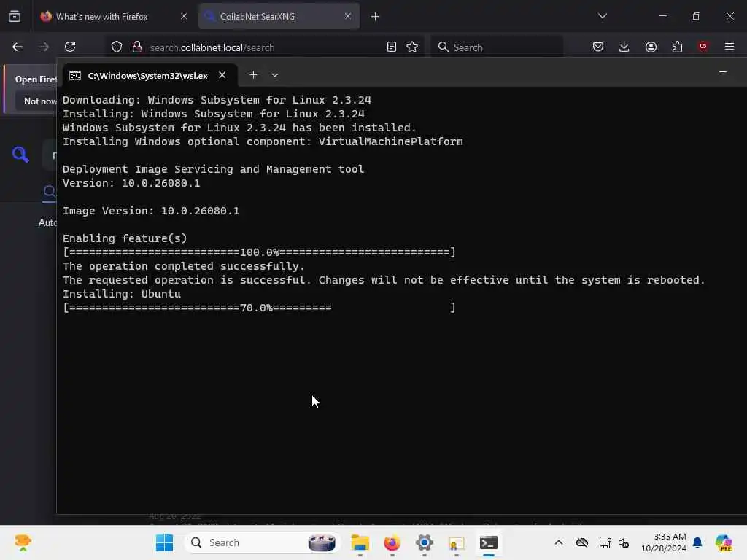
Task: Open a new Firefox tab
Action: coord(375,16)
